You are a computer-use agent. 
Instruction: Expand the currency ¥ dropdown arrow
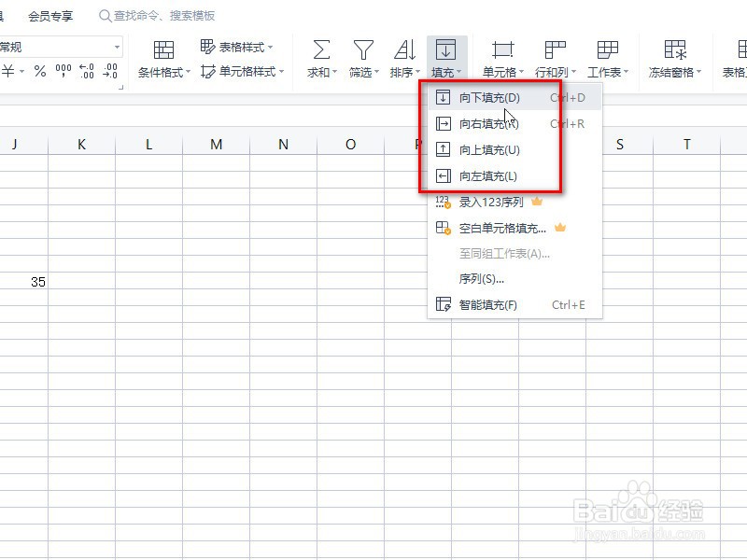(x=21, y=72)
